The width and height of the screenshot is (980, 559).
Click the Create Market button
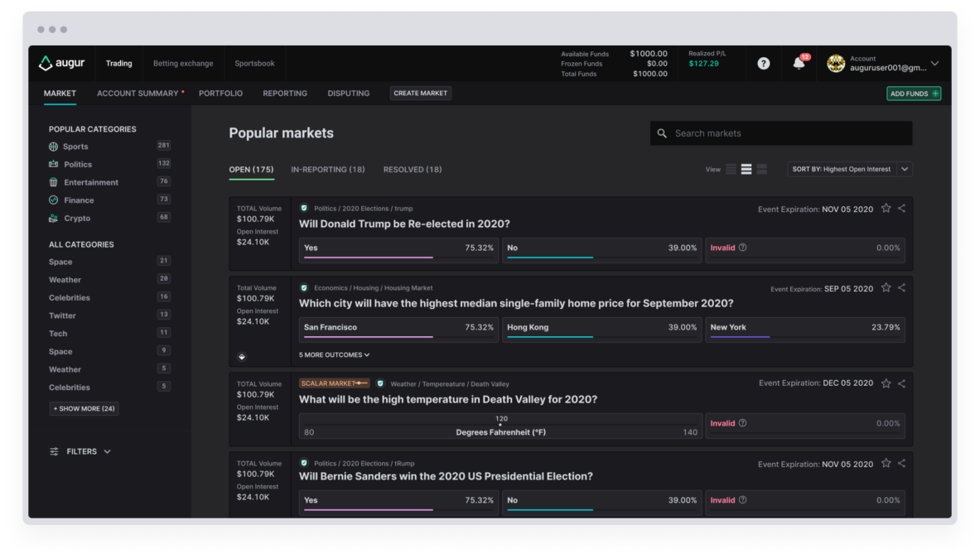coord(420,94)
